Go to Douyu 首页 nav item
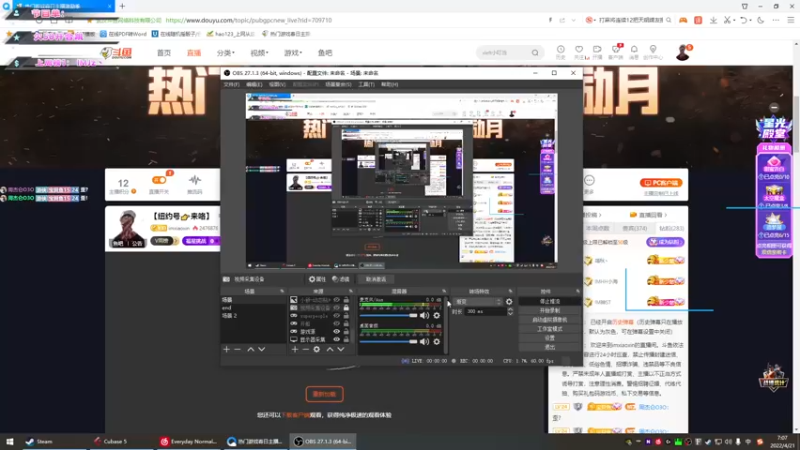The height and width of the screenshot is (450, 800). pos(164,53)
